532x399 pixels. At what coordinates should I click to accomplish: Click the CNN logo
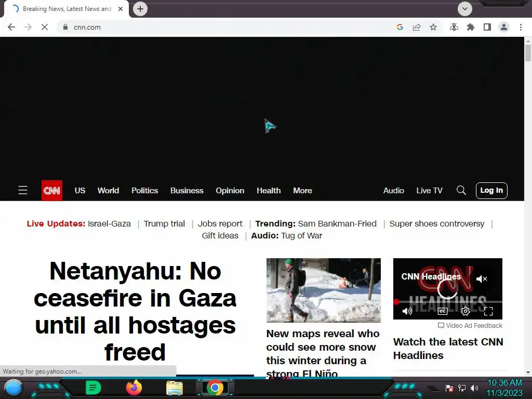pos(52,190)
